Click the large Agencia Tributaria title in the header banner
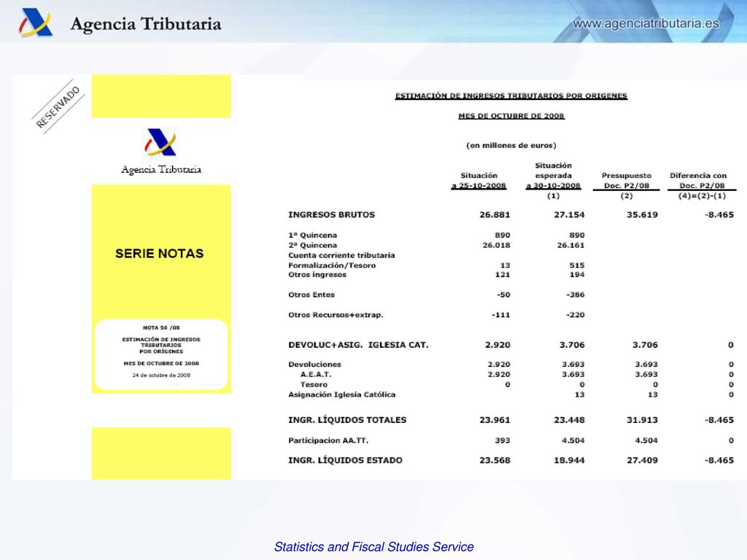 (146, 24)
